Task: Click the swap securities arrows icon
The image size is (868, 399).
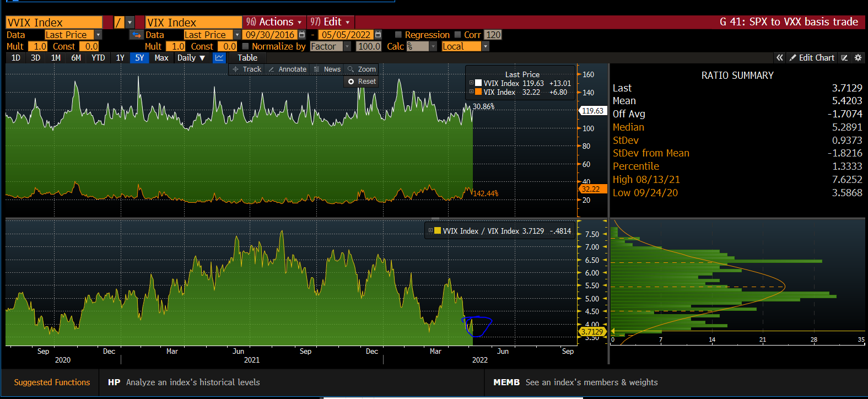Action: click(136, 35)
